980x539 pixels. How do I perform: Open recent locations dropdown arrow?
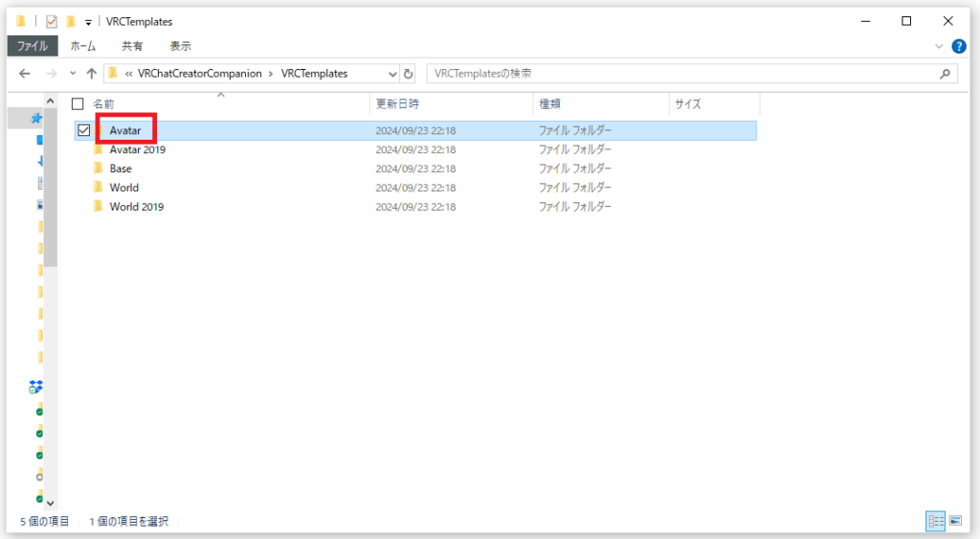pos(73,74)
